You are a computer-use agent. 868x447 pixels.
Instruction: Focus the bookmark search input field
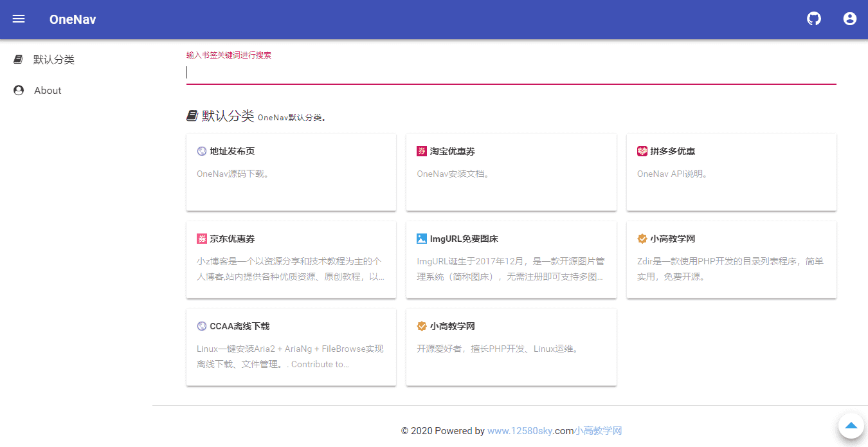click(511, 73)
